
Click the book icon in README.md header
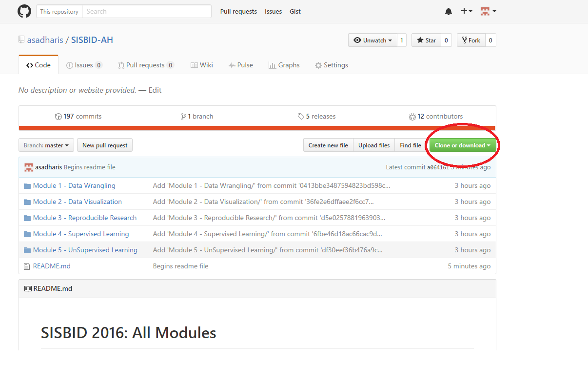[28, 288]
